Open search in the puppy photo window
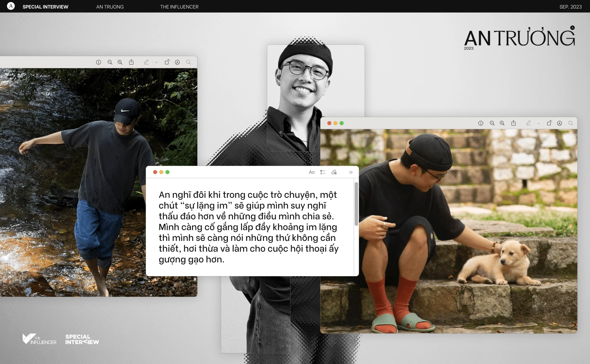 (x=570, y=123)
